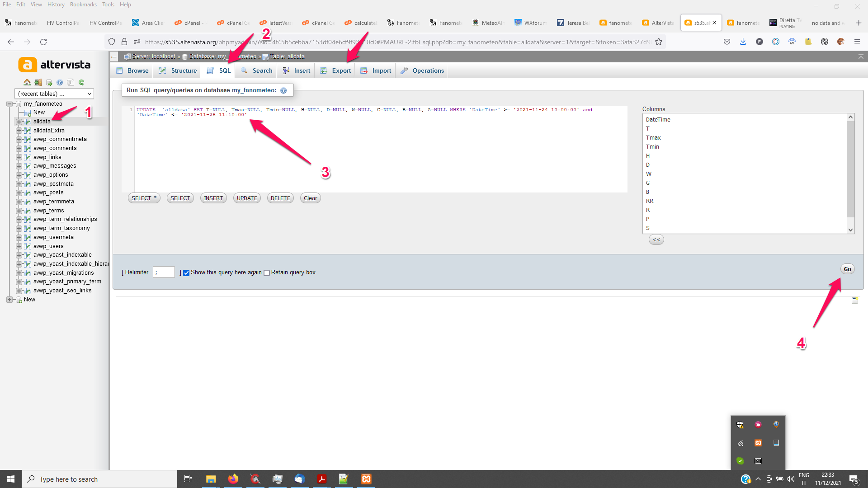Open Task View on the taskbar
The width and height of the screenshot is (868, 488).
pyautogui.click(x=188, y=479)
